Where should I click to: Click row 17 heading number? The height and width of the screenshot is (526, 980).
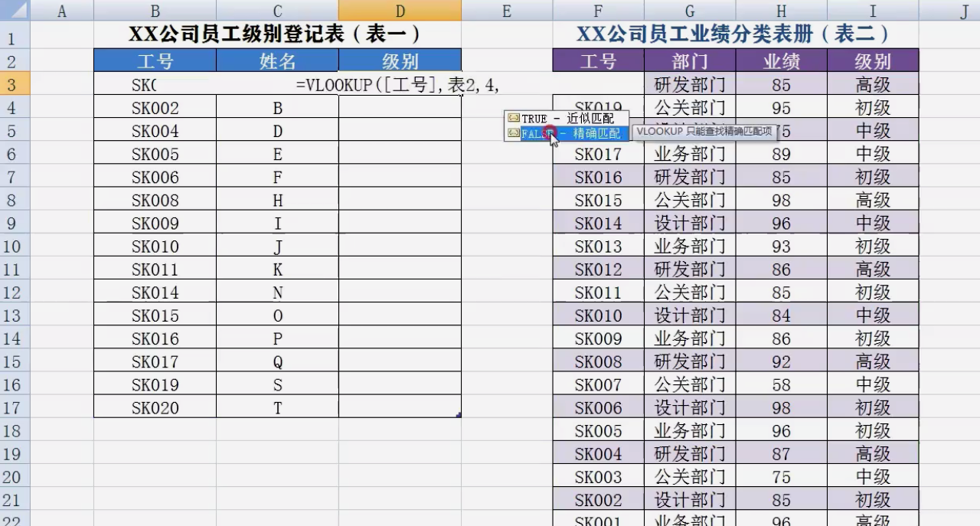[x=11, y=407]
